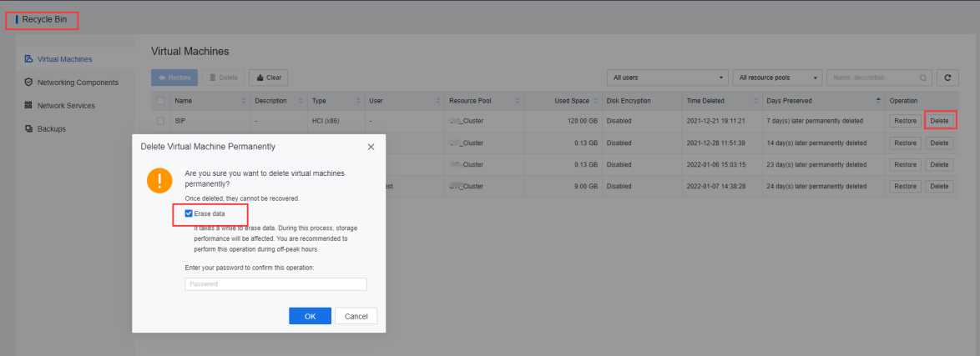Check the SIP row checkbox
Image resolution: width=980 pixels, height=356 pixels.
160,121
